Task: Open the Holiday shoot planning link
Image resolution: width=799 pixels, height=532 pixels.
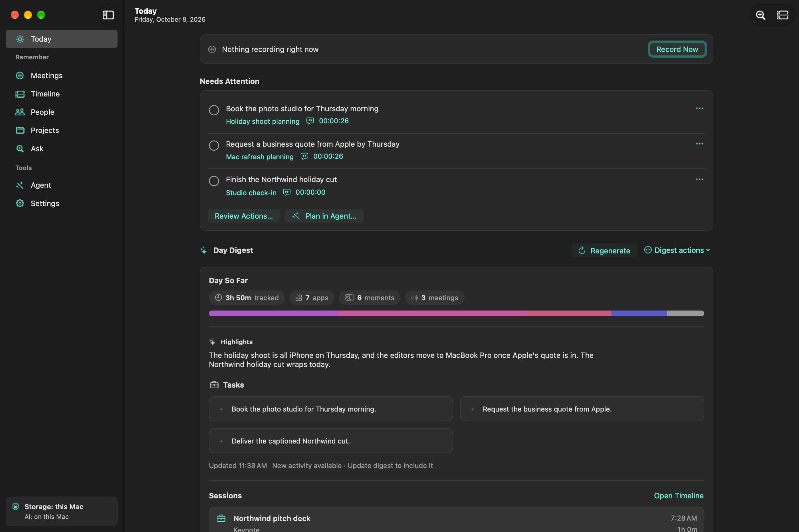Action: pos(263,121)
